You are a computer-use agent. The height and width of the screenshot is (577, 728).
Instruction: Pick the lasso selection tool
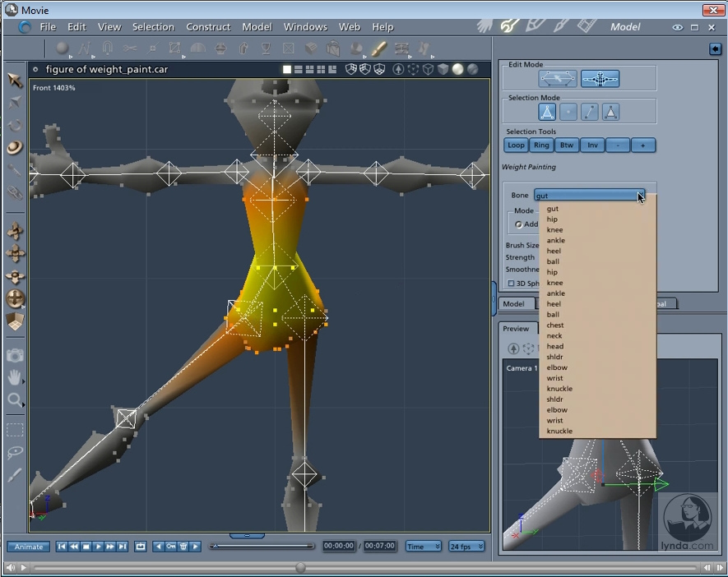click(15, 452)
